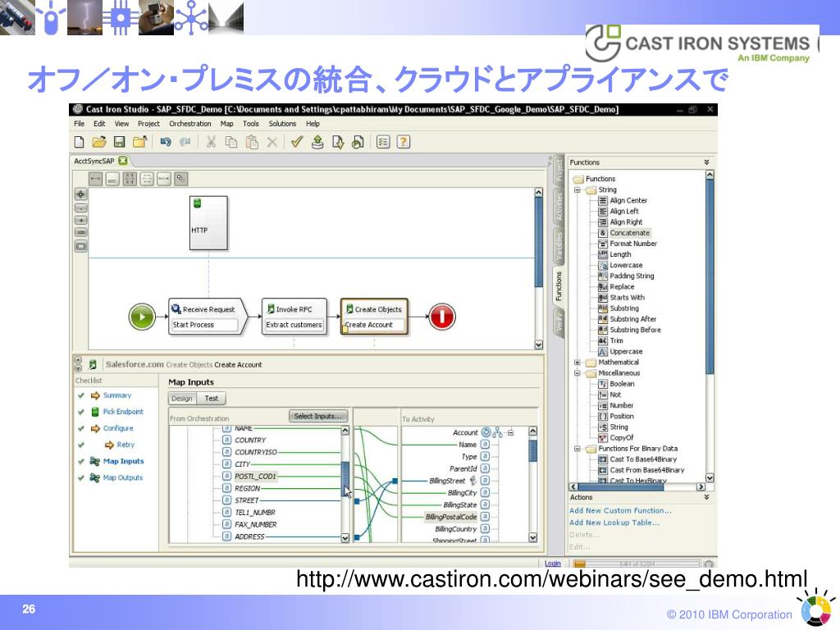Screen dimensions: 840x630
Task: Collapse the Functions panel chevron
Action: tap(706, 162)
